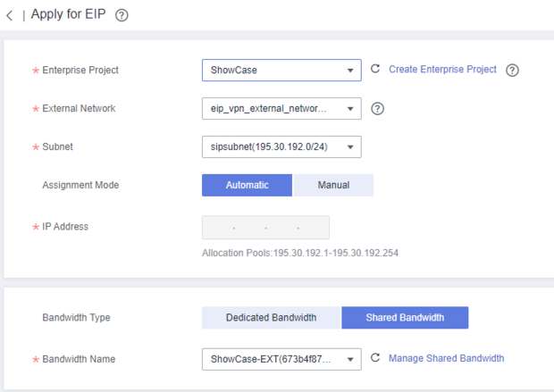Click the second octet of IP Address field
This screenshot has height=392, width=554.
click(x=249, y=228)
